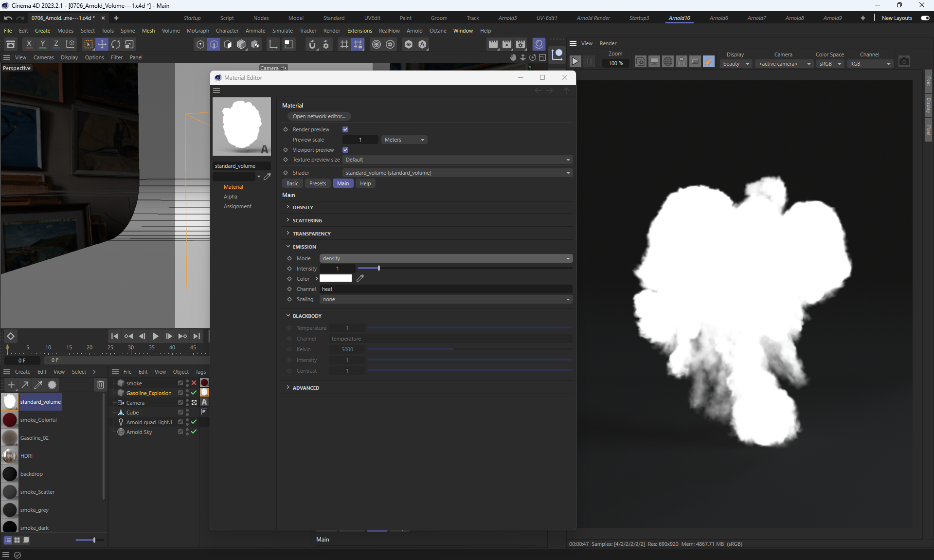Select the Rotate tool
Image resolution: width=934 pixels, height=560 pixels.
coord(116,44)
